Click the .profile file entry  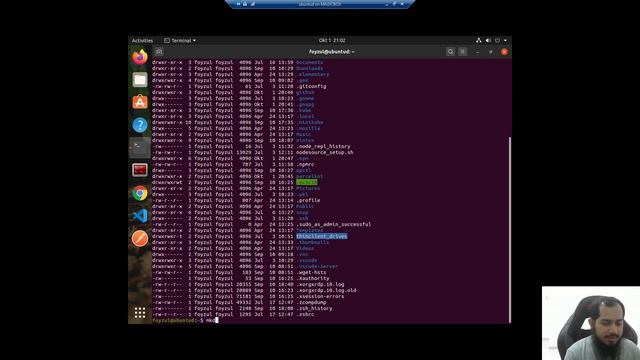pyautogui.click(x=308, y=200)
